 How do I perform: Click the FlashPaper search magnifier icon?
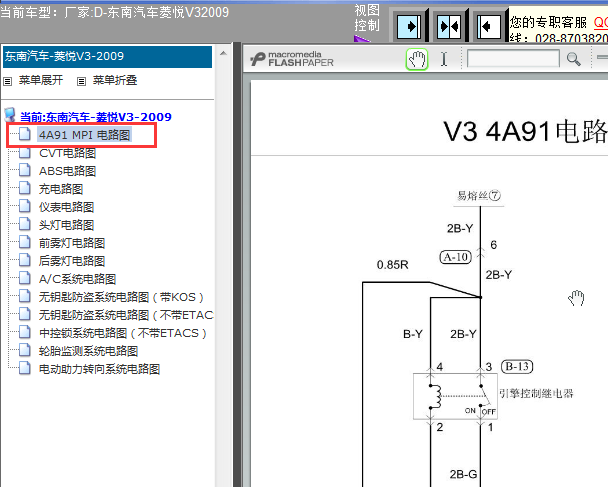tap(573, 59)
